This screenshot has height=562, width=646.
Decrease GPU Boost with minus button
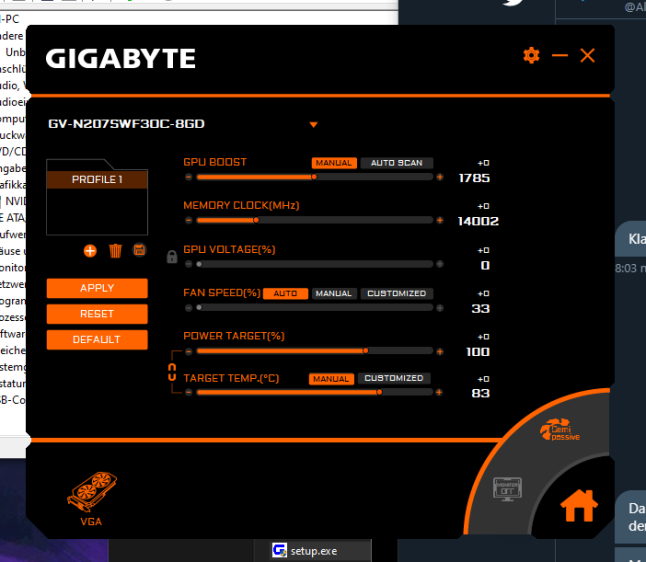189,177
